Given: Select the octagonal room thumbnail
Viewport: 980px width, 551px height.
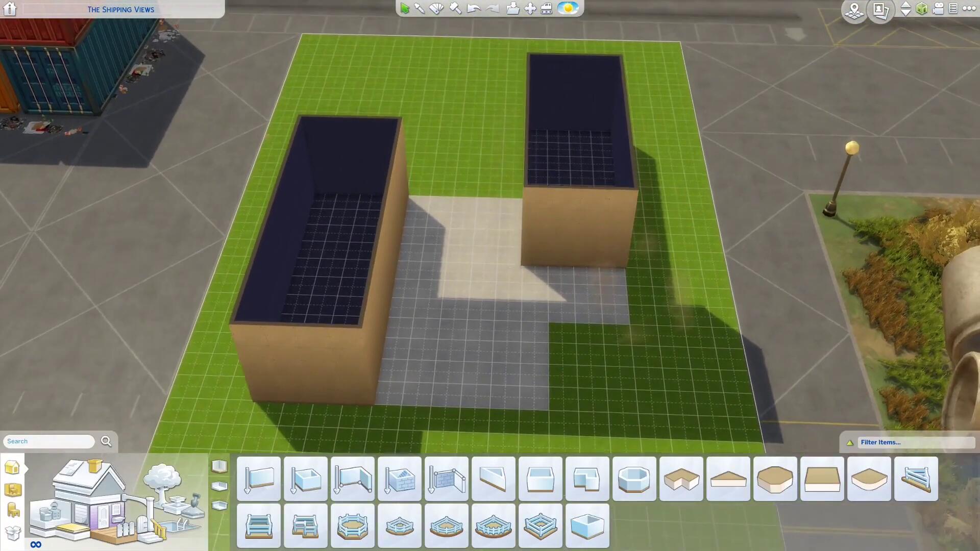Looking at the screenshot, I should tap(634, 479).
